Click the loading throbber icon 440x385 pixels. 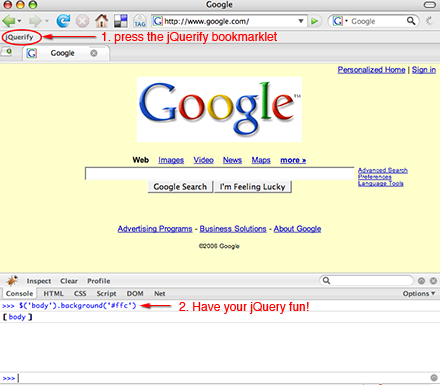[429, 21]
